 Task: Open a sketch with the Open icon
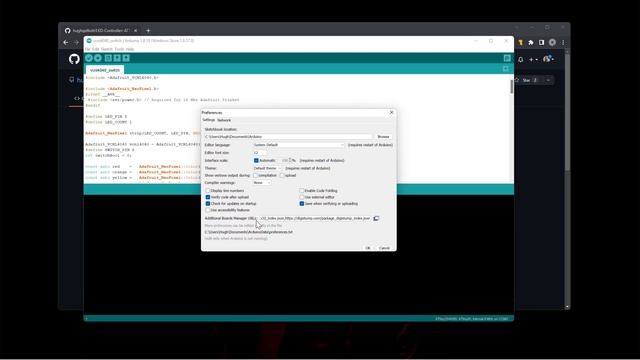point(117,58)
